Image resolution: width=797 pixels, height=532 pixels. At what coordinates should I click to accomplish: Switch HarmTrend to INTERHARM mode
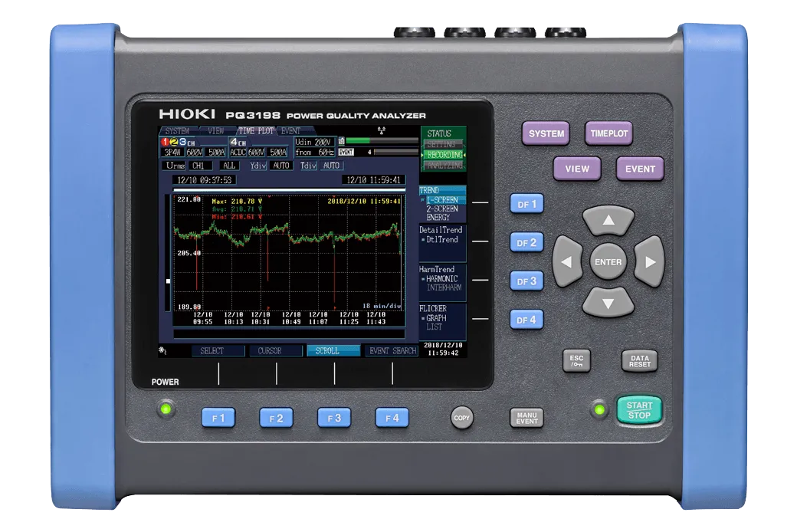point(444,286)
